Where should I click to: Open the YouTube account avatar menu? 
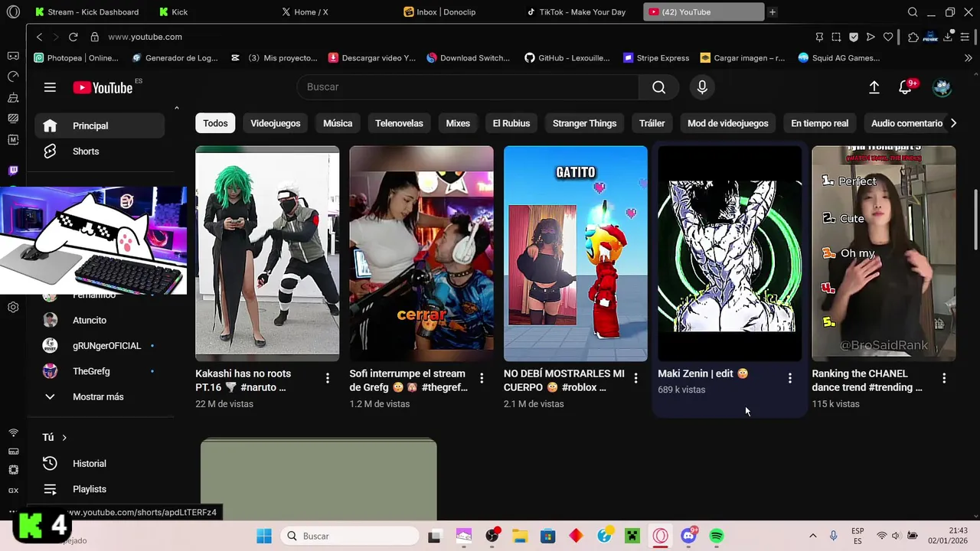[942, 87]
